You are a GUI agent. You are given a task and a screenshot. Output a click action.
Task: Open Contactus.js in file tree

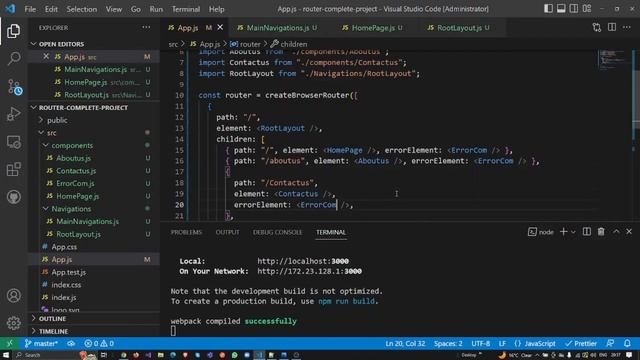94,171
